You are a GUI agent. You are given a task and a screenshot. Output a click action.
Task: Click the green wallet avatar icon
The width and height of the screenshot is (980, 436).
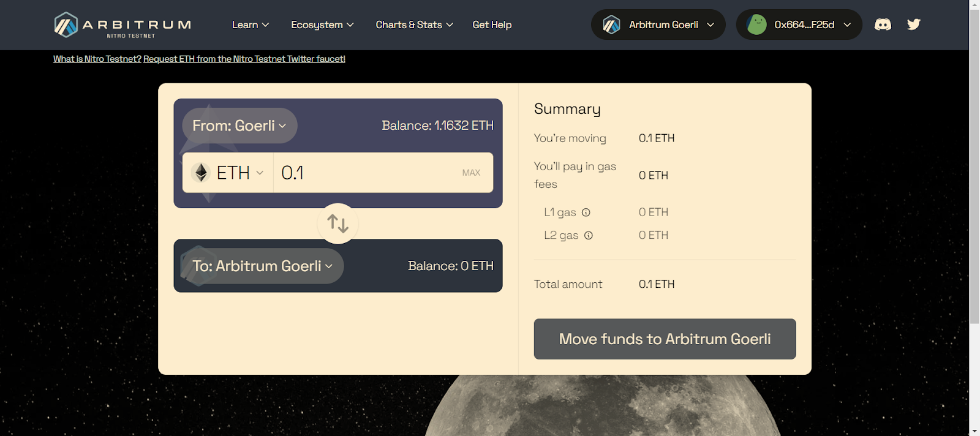[757, 24]
